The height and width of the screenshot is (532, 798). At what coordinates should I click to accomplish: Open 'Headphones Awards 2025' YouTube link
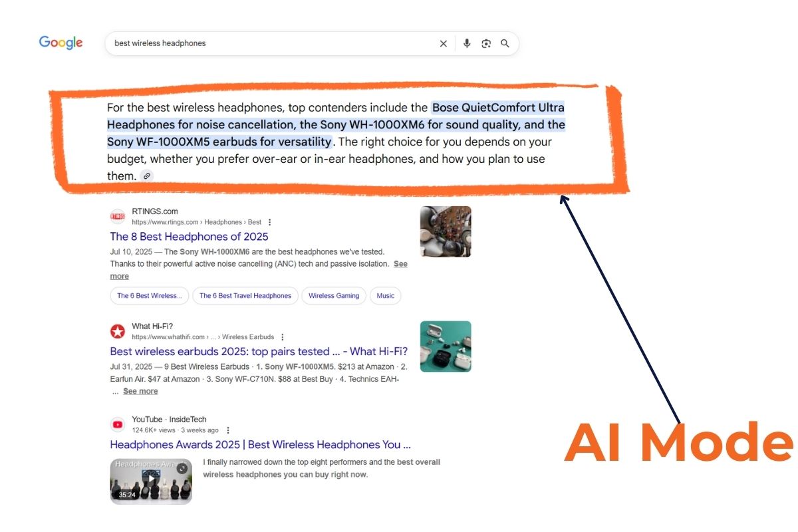coord(261,445)
